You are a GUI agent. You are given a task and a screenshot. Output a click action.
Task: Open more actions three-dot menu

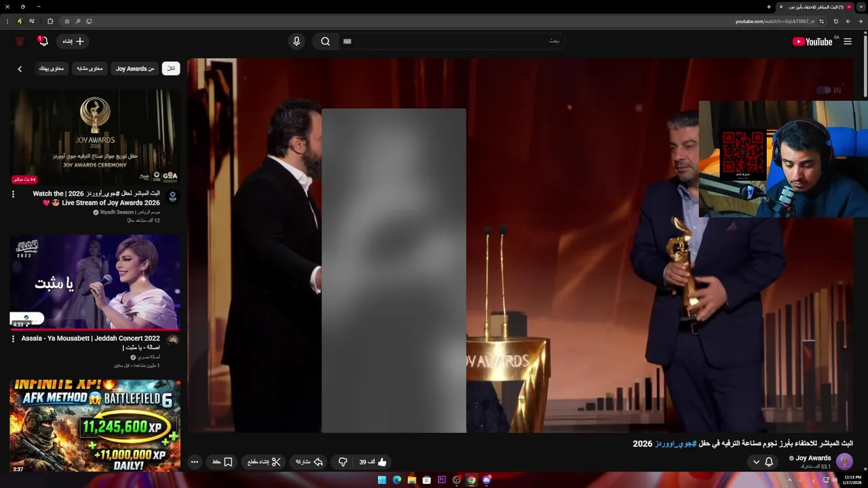(x=195, y=462)
